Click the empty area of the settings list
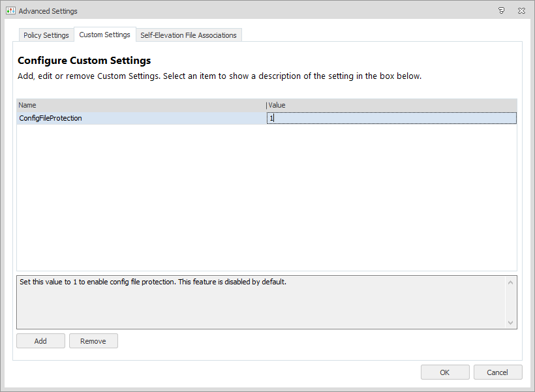This screenshot has width=535, height=392. [266, 196]
